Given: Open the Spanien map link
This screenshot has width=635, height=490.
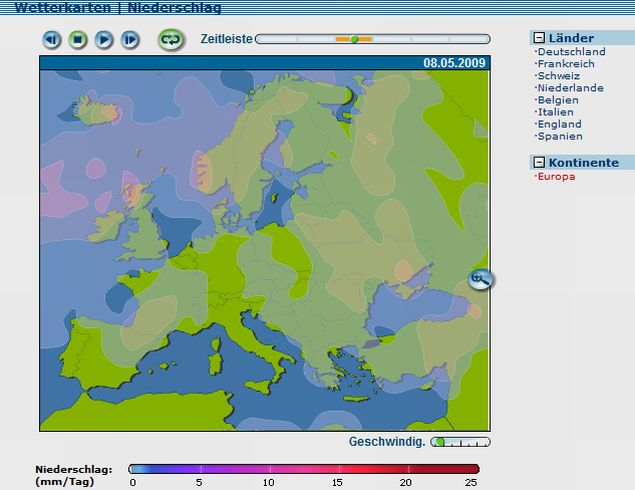Looking at the screenshot, I should [559, 136].
